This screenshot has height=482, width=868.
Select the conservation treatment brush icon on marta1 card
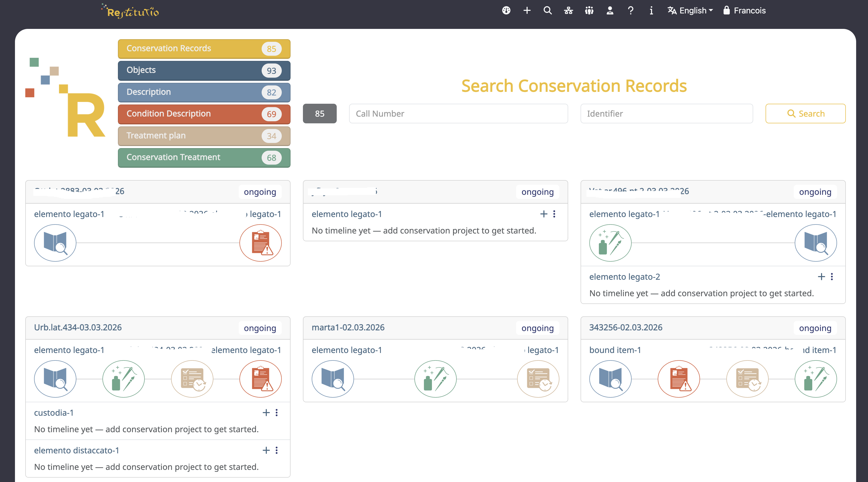(435, 379)
